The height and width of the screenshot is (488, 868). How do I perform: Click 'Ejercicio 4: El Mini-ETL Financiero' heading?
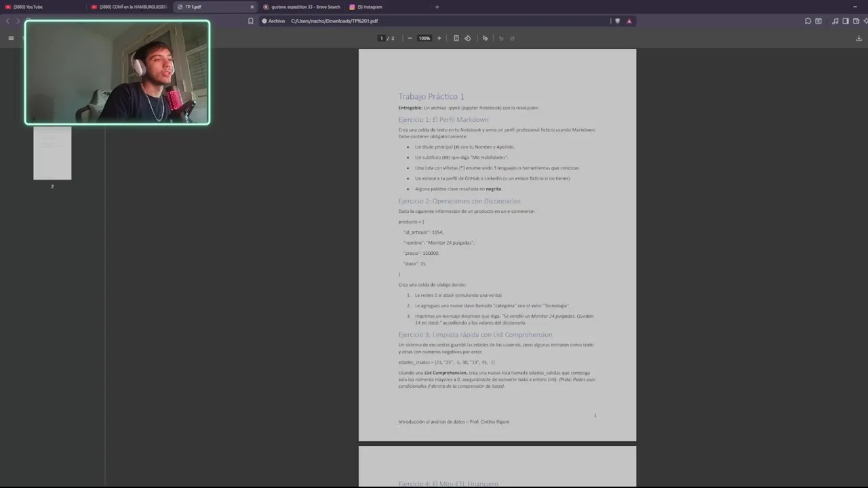(448, 483)
